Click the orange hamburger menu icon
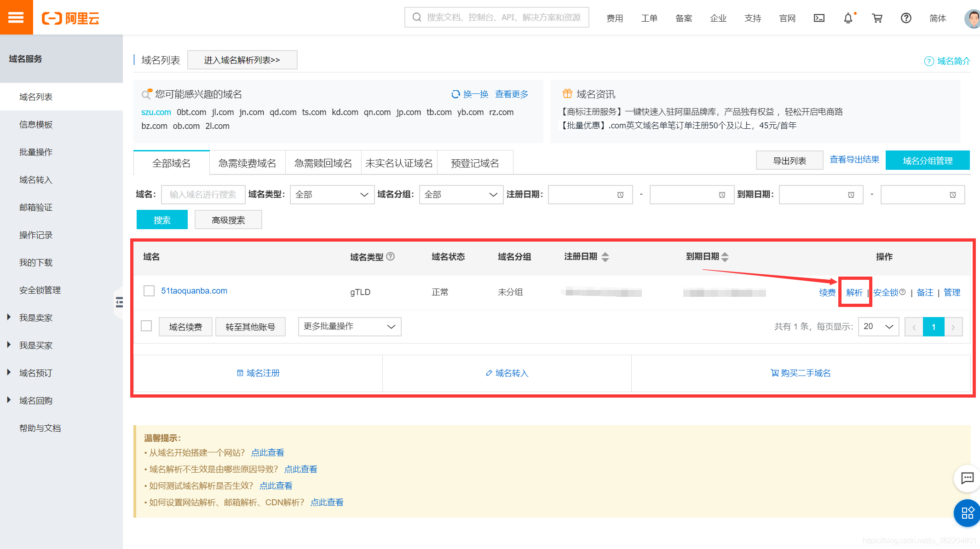 pos(17,17)
